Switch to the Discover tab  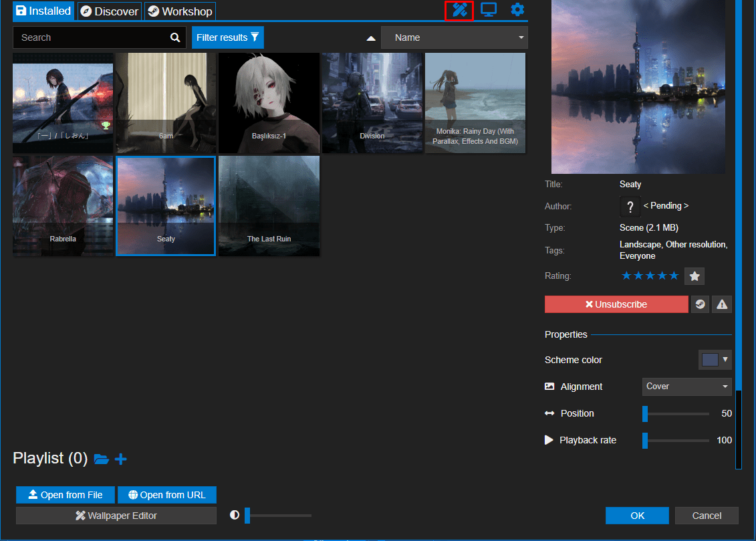[x=110, y=11]
